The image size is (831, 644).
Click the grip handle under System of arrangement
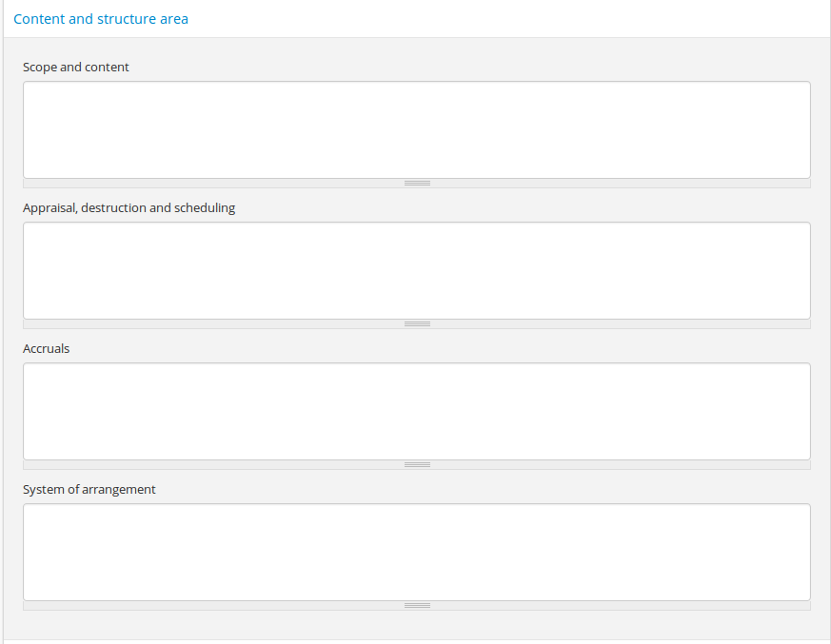point(417,605)
